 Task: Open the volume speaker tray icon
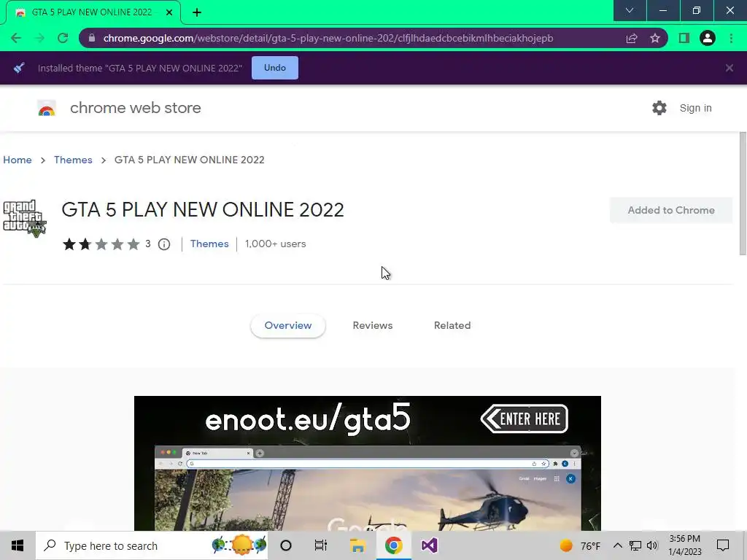(652, 545)
